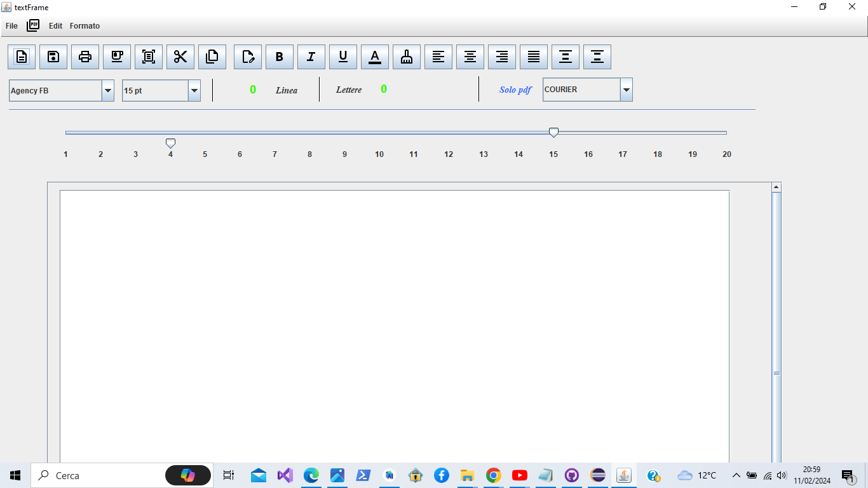Screen dimensions: 868x488
Task: Toggle italic formatting
Action: pos(311,57)
